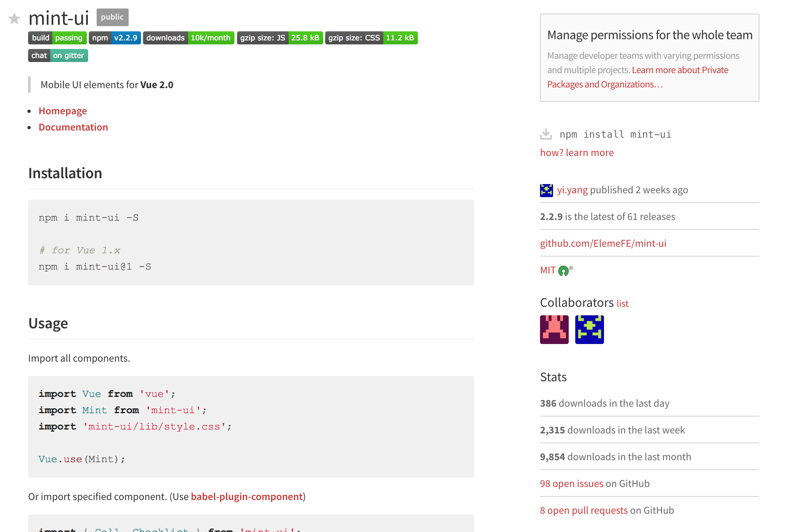The image size is (794, 532).
Task: Open the Documentation link
Action: click(73, 127)
